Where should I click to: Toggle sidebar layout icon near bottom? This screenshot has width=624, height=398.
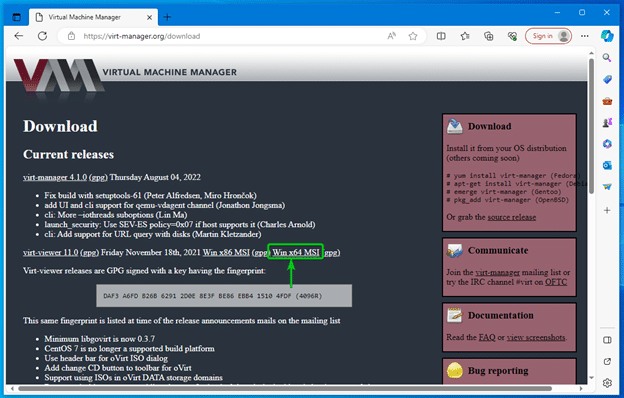[607, 340]
